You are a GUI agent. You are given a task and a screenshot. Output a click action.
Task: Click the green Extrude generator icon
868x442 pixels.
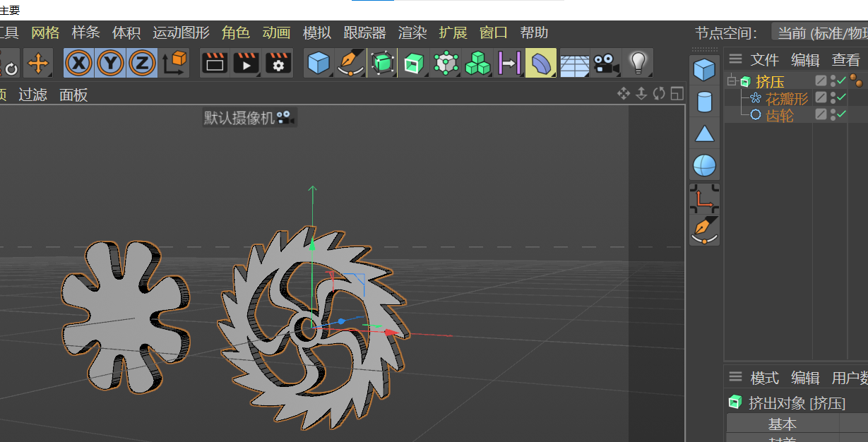414,64
